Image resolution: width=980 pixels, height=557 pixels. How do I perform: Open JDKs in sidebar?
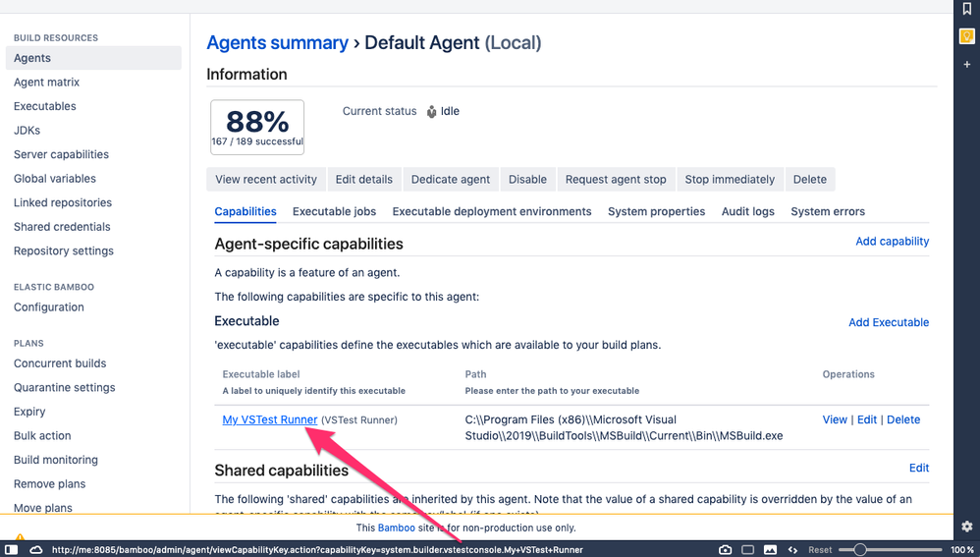click(27, 130)
